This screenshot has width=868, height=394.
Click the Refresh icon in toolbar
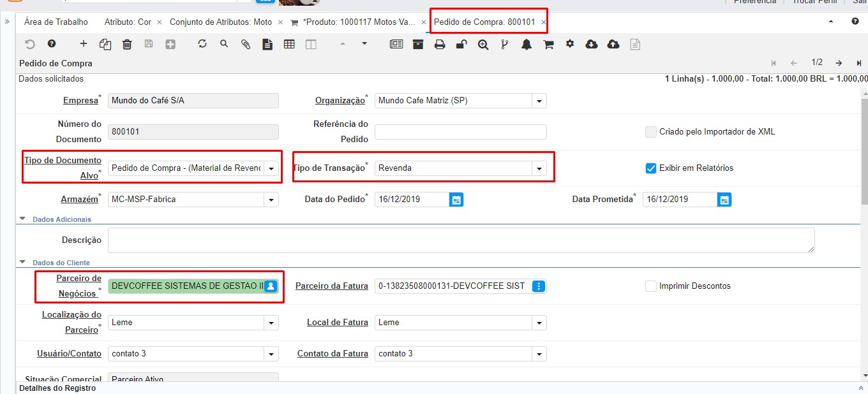(x=202, y=44)
